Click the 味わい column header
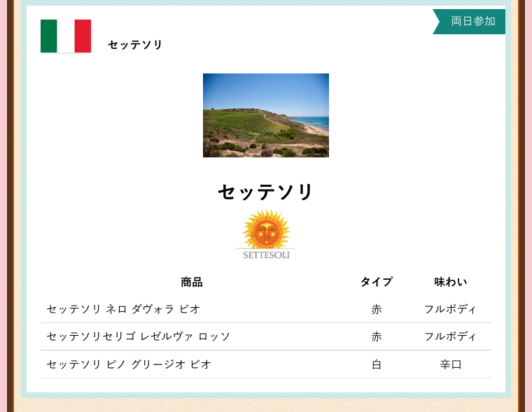The width and height of the screenshot is (532, 412). tap(451, 282)
